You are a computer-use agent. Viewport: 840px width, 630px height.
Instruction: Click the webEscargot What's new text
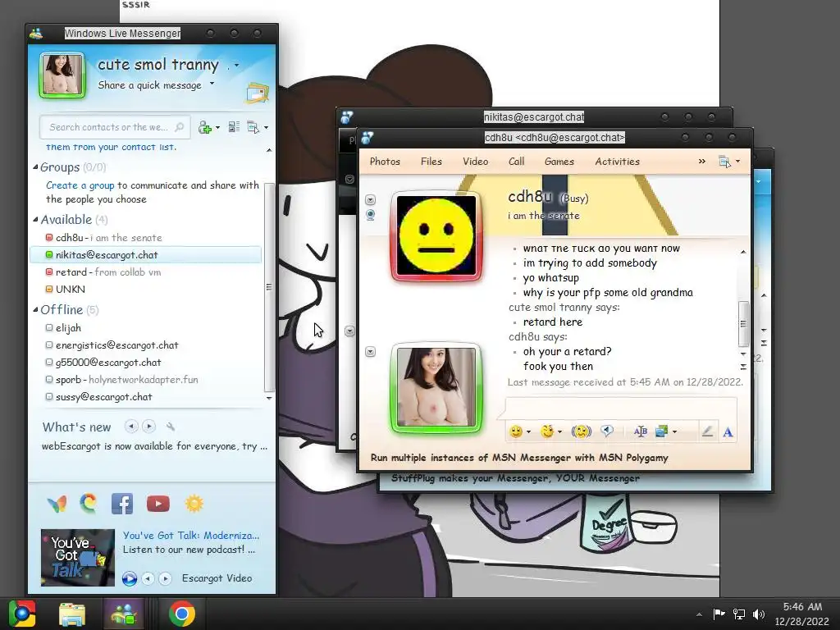click(154, 446)
